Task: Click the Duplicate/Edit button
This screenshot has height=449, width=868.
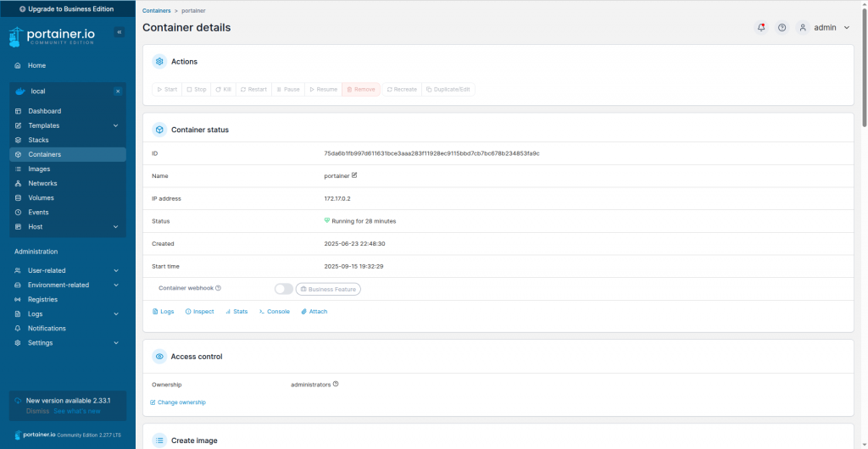Action: [x=448, y=89]
